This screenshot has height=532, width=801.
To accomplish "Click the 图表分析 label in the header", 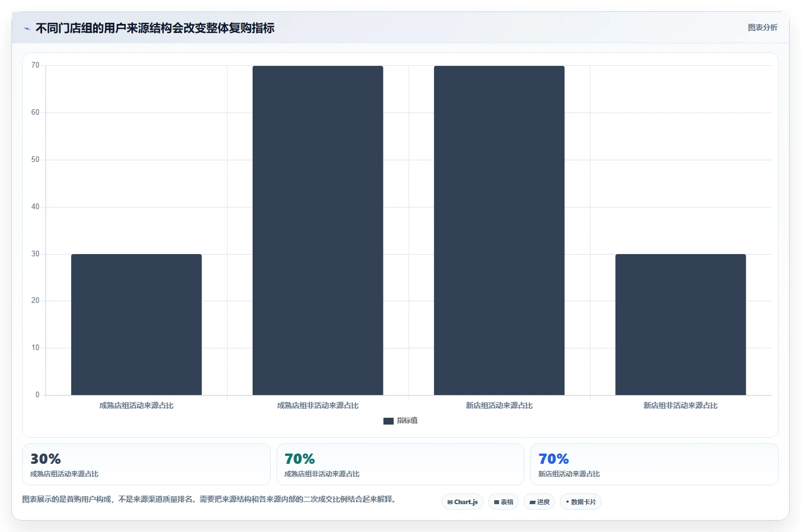I will pyautogui.click(x=762, y=27).
